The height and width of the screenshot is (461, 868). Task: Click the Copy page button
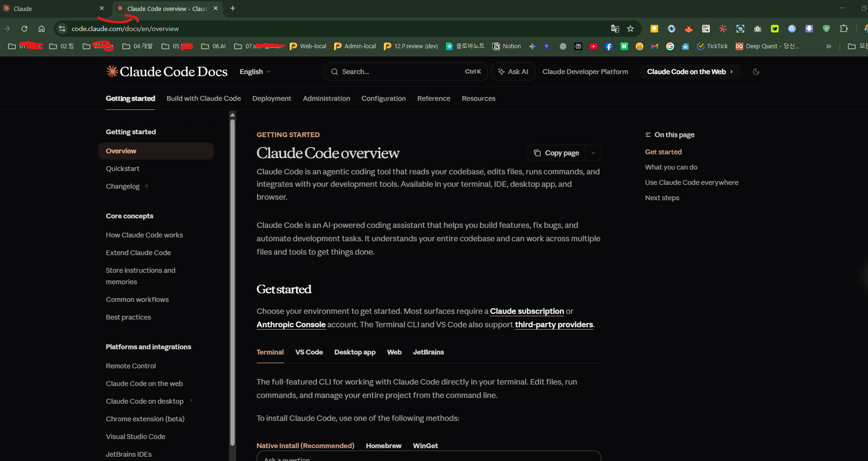click(557, 153)
